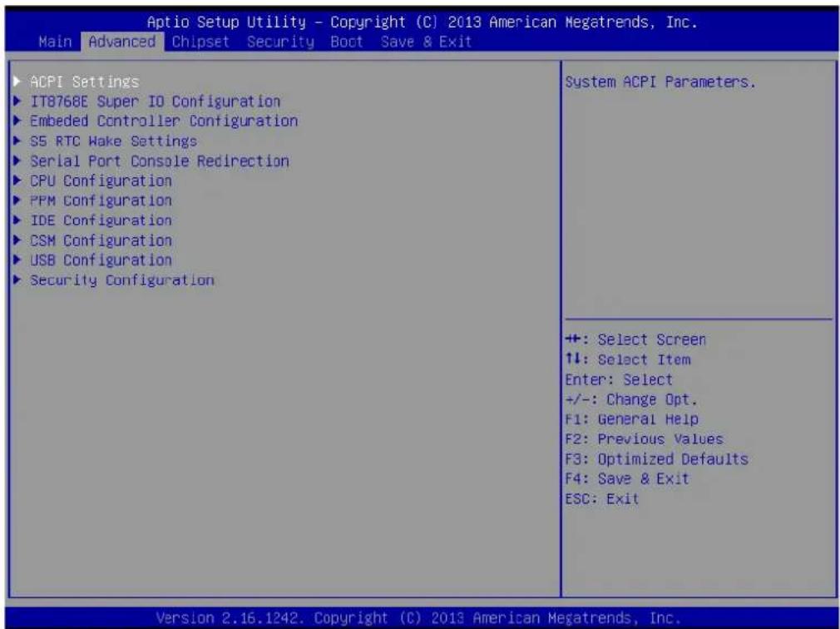The width and height of the screenshot is (840, 629).
Task: Click the arrow beside Embeded Controller Configuration
Action: [17, 121]
